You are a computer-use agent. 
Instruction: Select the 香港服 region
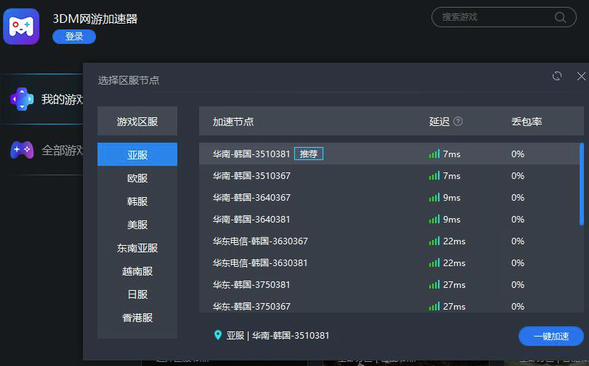pyautogui.click(x=137, y=318)
